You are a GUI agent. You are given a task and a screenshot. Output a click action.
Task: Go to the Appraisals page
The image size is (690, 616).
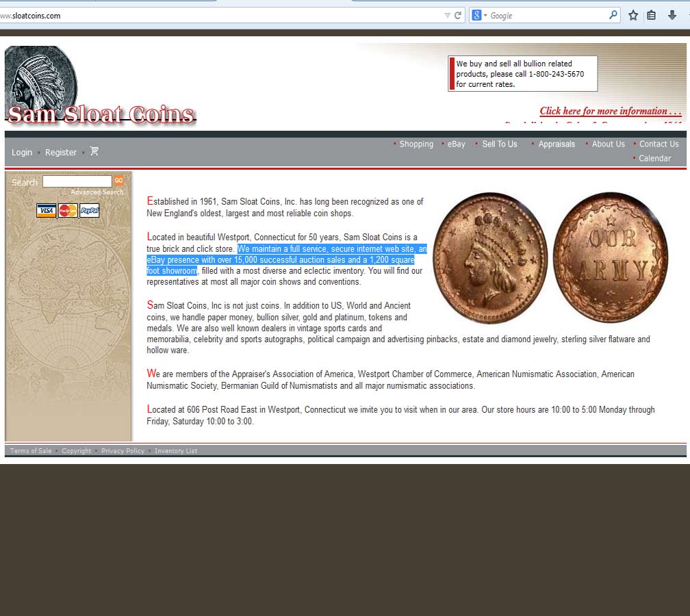coord(556,144)
